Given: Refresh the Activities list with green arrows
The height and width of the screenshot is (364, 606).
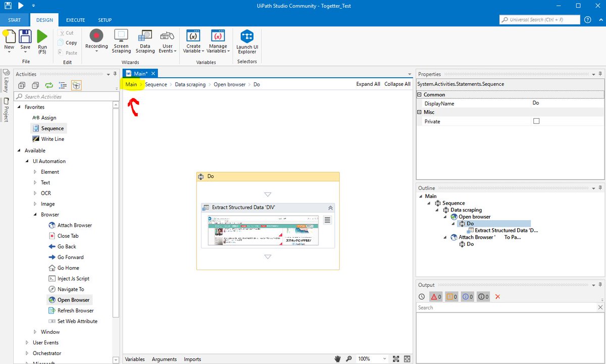Looking at the screenshot, I should click(x=49, y=85).
